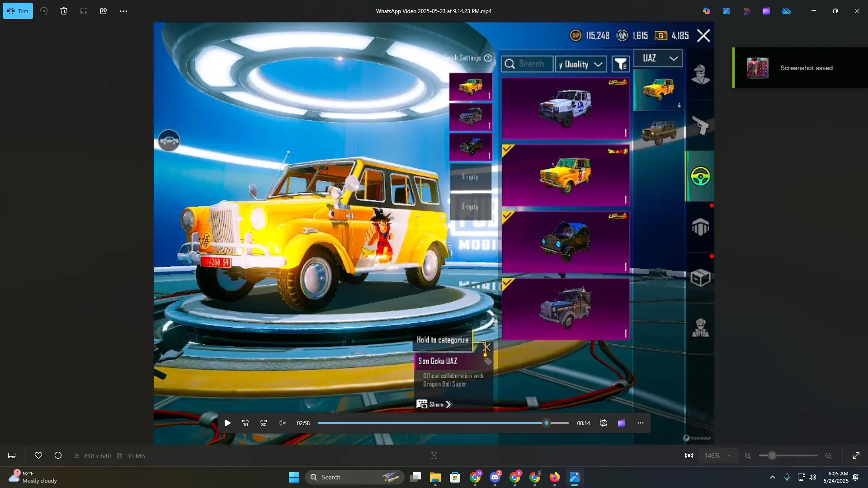Viewport: 868px width, 488px height.
Task: Click the fit-to-window icon near zoom
Action: coord(689,455)
